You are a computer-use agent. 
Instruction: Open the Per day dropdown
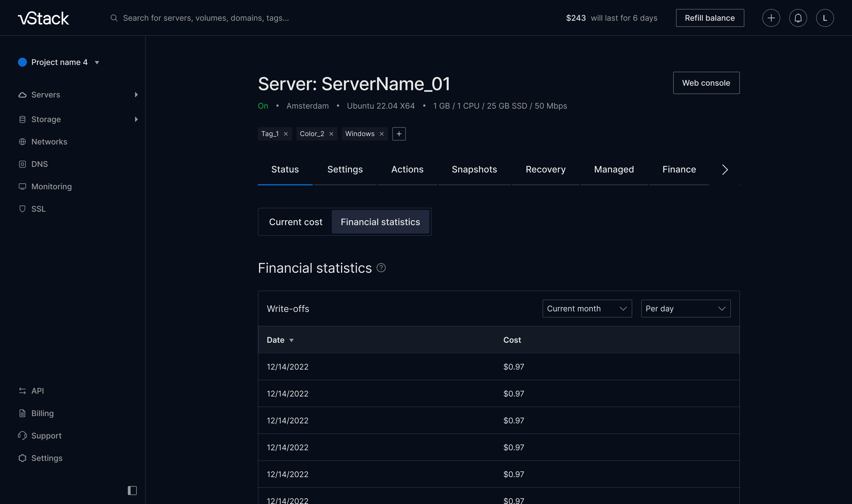tap(686, 309)
